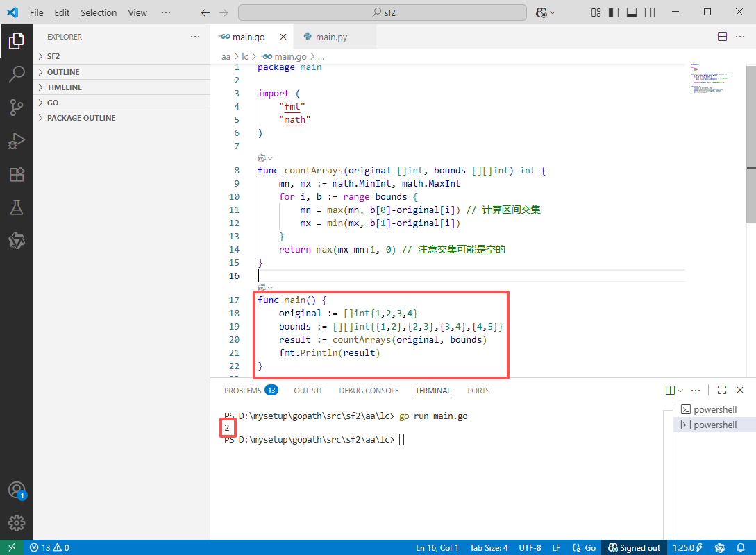Image resolution: width=756 pixels, height=555 pixels.
Task: Click Ln 16, Col 1 in status bar
Action: [437, 547]
